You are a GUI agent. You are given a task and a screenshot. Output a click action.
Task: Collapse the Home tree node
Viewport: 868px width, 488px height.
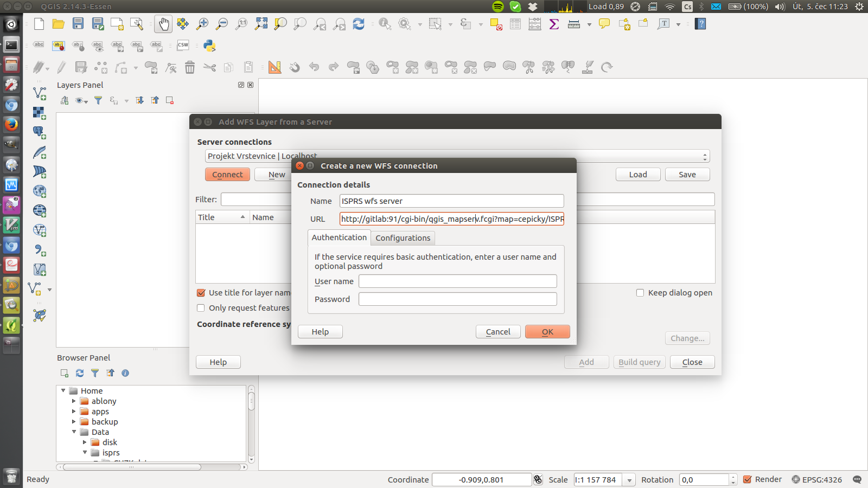point(63,391)
